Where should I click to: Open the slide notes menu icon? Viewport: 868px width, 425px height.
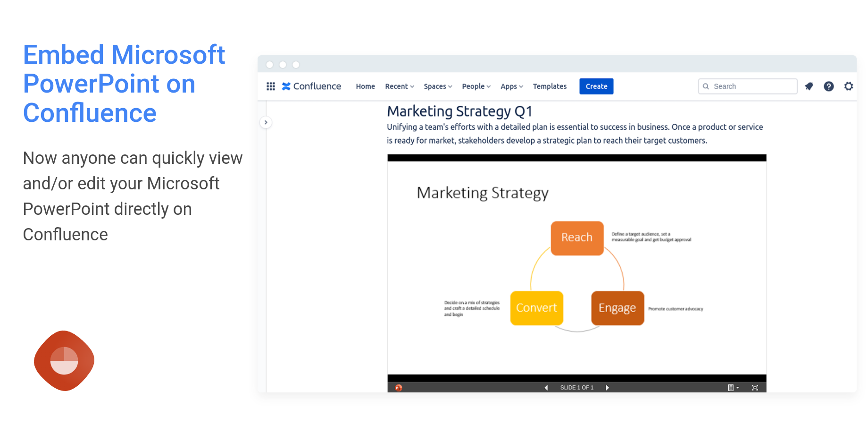(733, 388)
